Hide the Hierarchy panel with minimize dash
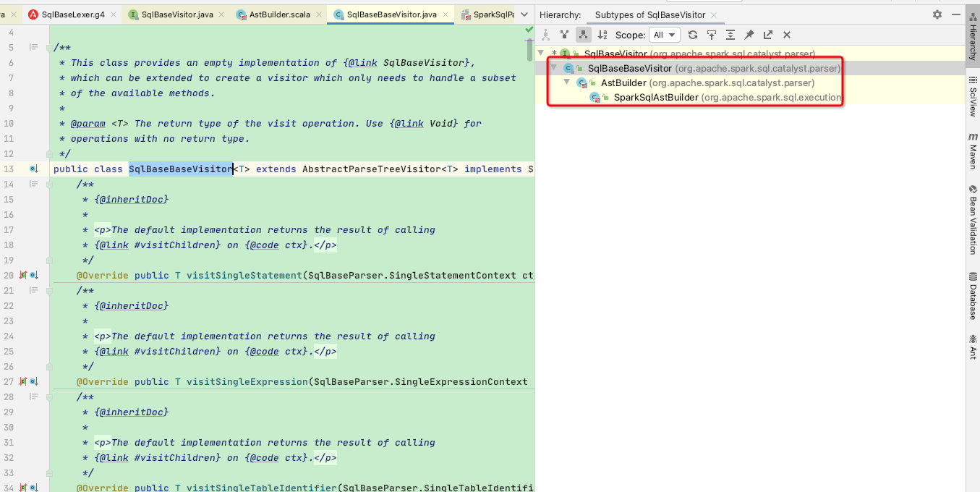Image resolution: width=980 pixels, height=492 pixels. (x=955, y=14)
